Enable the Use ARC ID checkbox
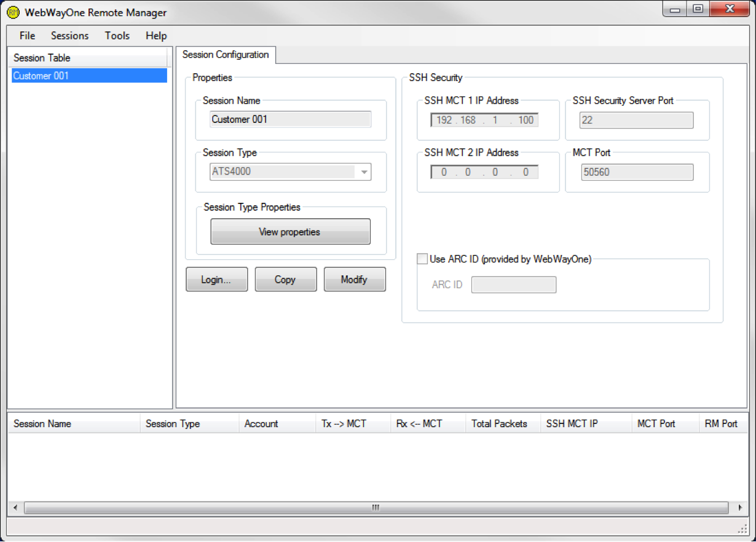Image resolution: width=756 pixels, height=542 pixels. (x=422, y=259)
